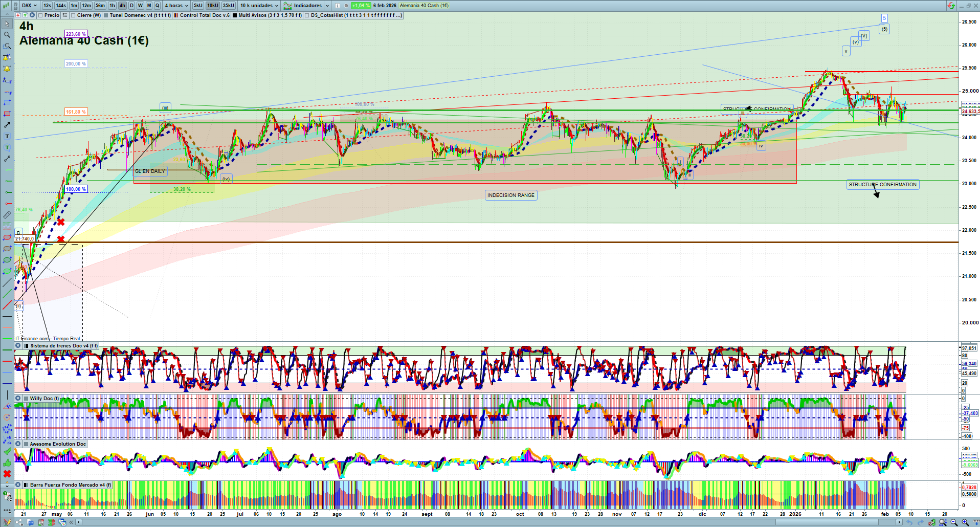Select the arrow cursor tool

(7, 24)
